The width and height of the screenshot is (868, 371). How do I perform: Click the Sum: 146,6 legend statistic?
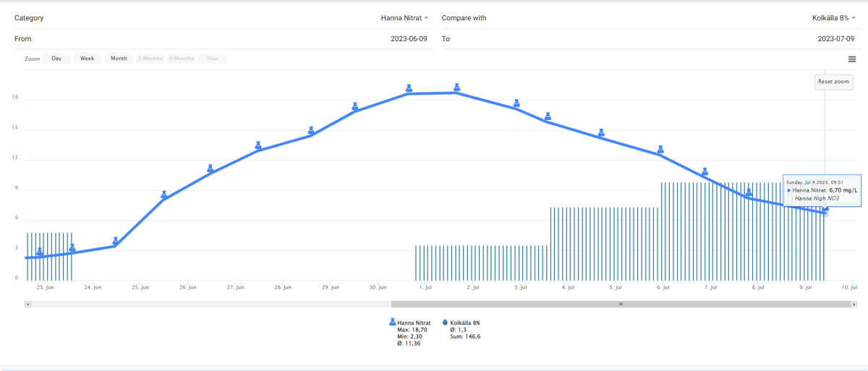[x=465, y=336]
